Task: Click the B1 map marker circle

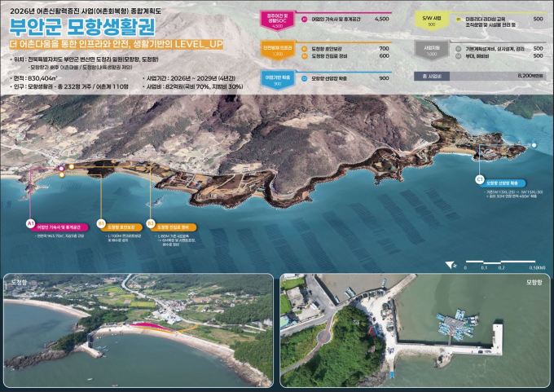Action: 101,222
